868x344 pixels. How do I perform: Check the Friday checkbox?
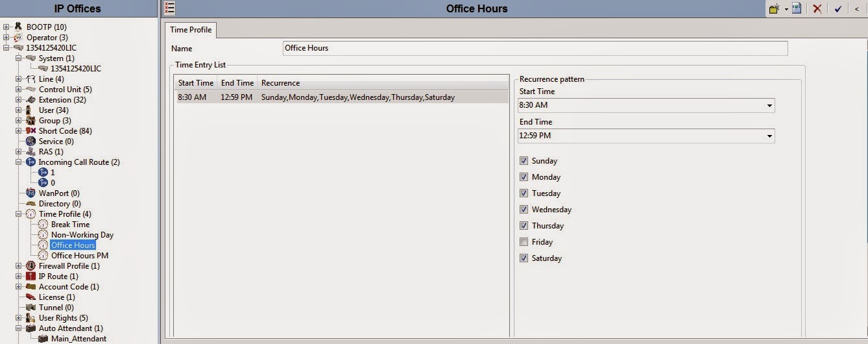[x=524, y=241]
